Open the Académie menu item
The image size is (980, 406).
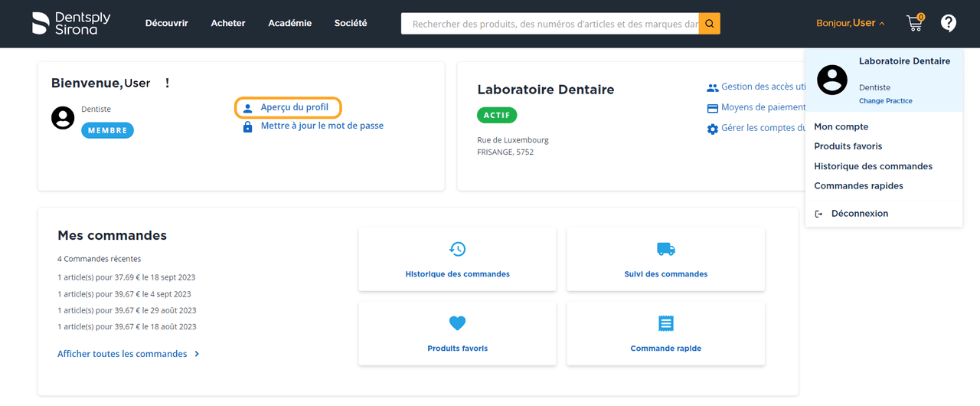pos(289,23)
